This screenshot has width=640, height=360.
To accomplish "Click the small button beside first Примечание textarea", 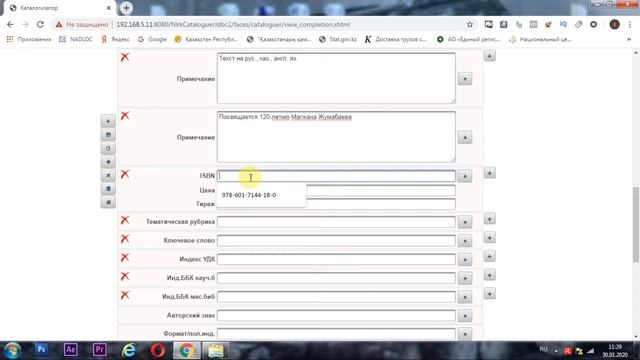I will coord(465,79).
